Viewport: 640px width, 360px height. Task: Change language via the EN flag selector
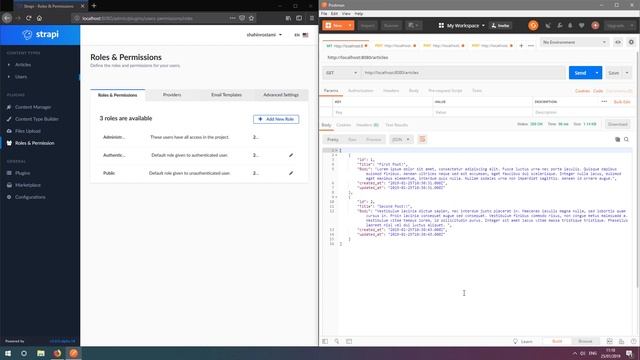(301, 35)
